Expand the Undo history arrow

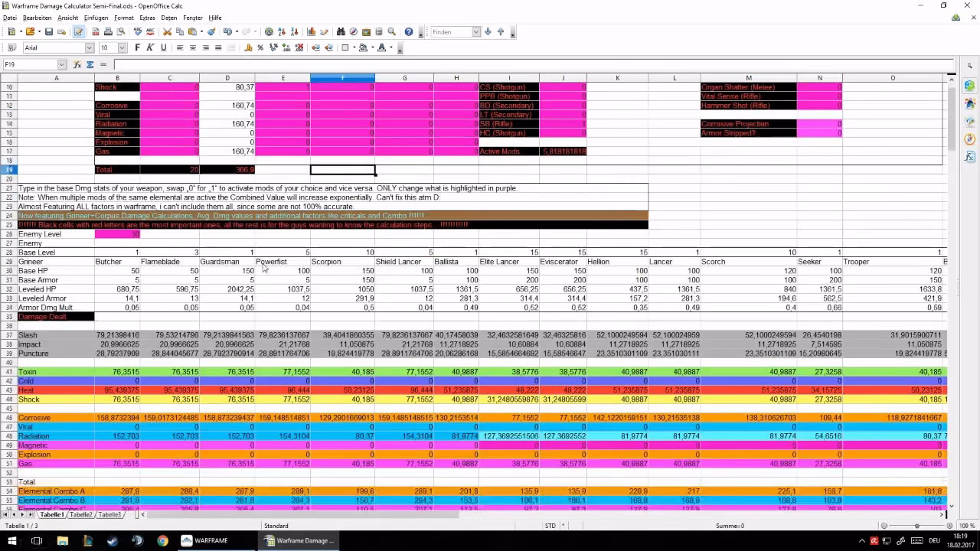pyautogui.click(x=237, y=32)
